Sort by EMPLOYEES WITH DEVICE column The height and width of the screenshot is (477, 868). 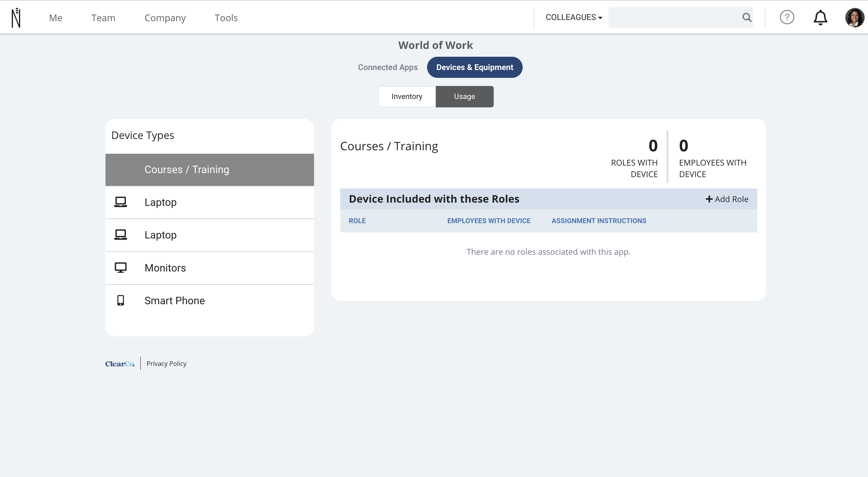coord(488,221)
